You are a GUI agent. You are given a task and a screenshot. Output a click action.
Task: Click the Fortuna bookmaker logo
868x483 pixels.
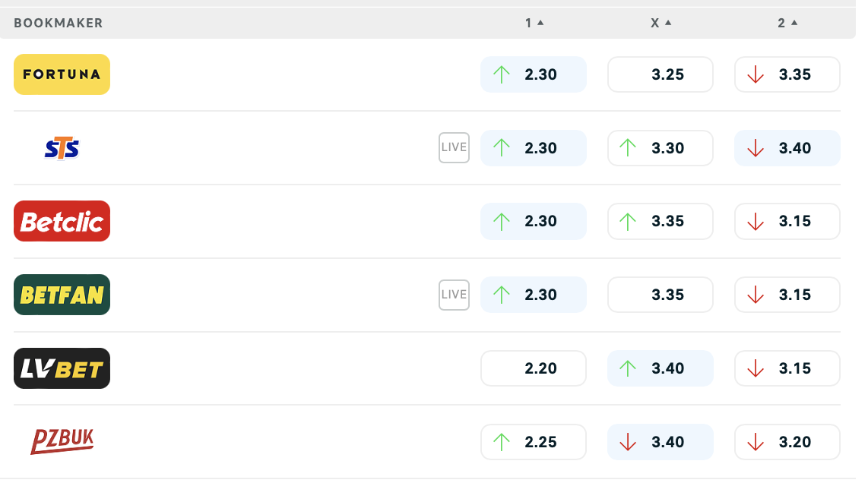click(62, 74)
